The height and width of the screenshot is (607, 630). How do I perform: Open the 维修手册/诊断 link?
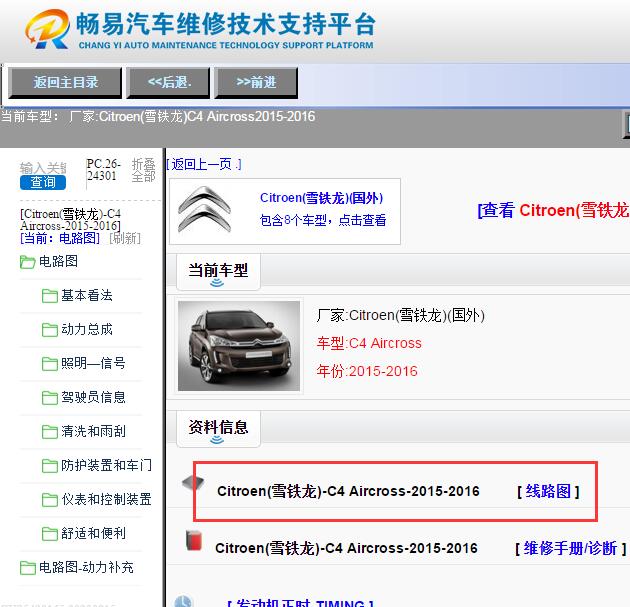571,548
